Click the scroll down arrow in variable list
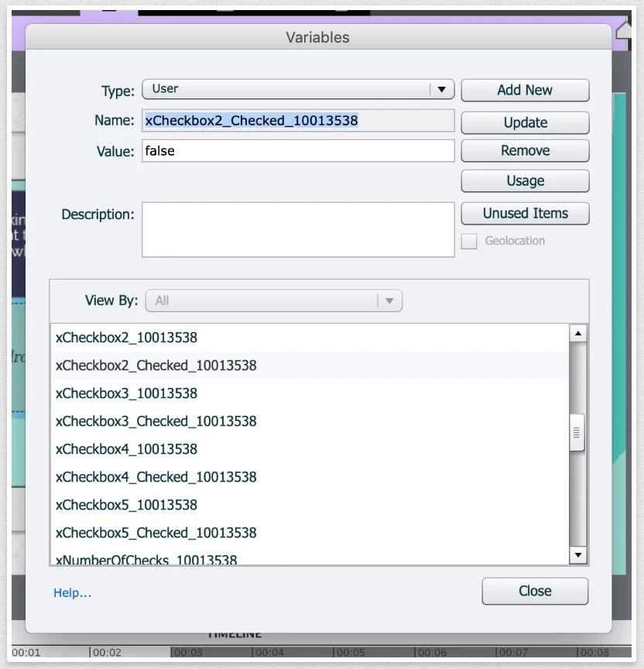Image resolution: width=644 pixels, height=669 pixels. point(577,555)
